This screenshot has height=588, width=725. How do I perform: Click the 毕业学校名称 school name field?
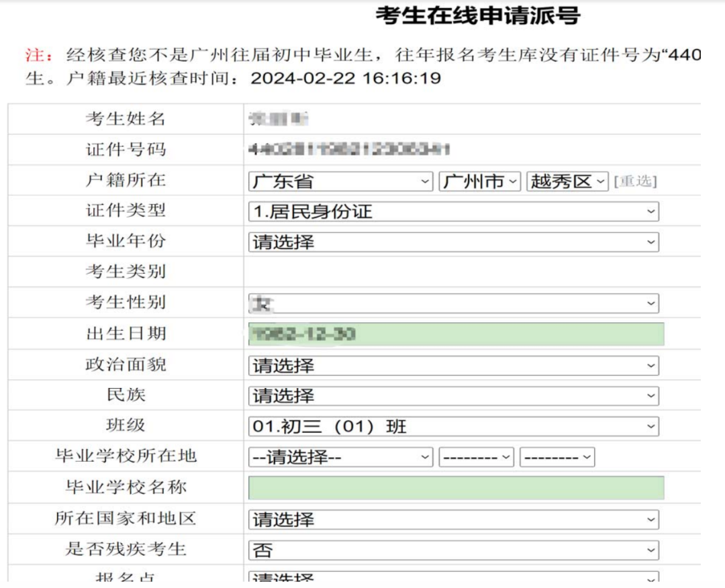(x=450, y=487)
